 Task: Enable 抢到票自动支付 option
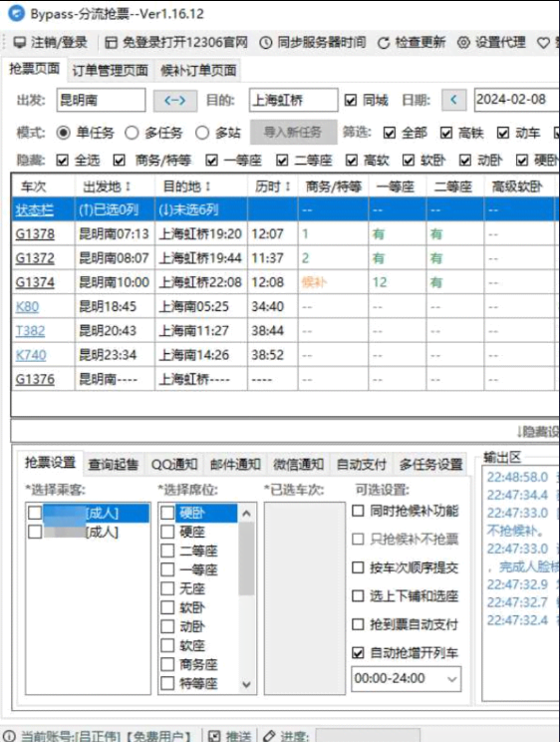point(358,624)
